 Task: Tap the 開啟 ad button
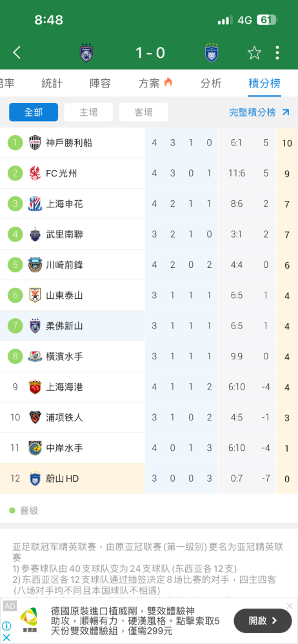pyautogui.click(x=263, y=621)
